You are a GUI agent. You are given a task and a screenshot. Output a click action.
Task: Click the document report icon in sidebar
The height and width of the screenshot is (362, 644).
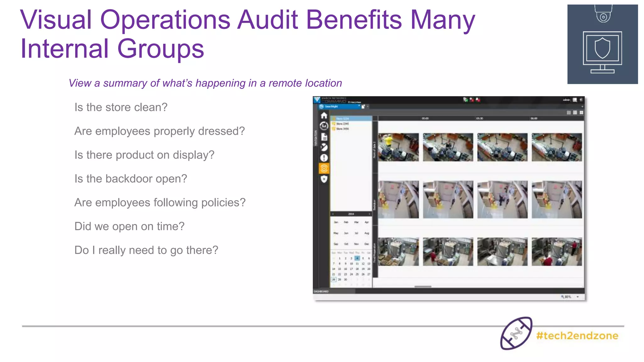click(x=324, y=137)
